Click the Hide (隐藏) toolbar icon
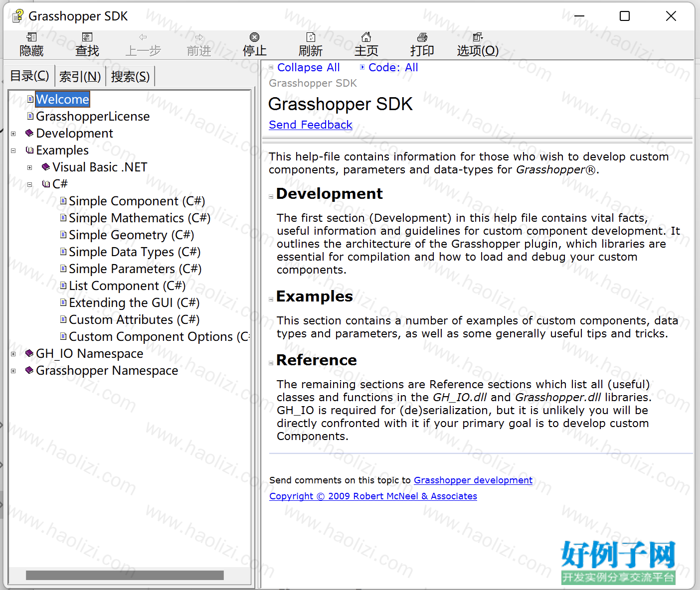The image size is (700, 590). pos(31,37)
